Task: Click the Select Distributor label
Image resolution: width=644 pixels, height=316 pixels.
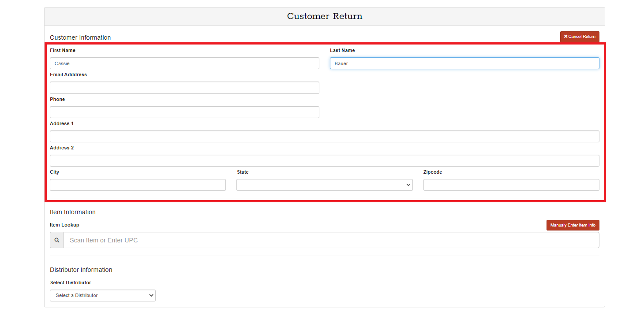Action: pos(71,283)
